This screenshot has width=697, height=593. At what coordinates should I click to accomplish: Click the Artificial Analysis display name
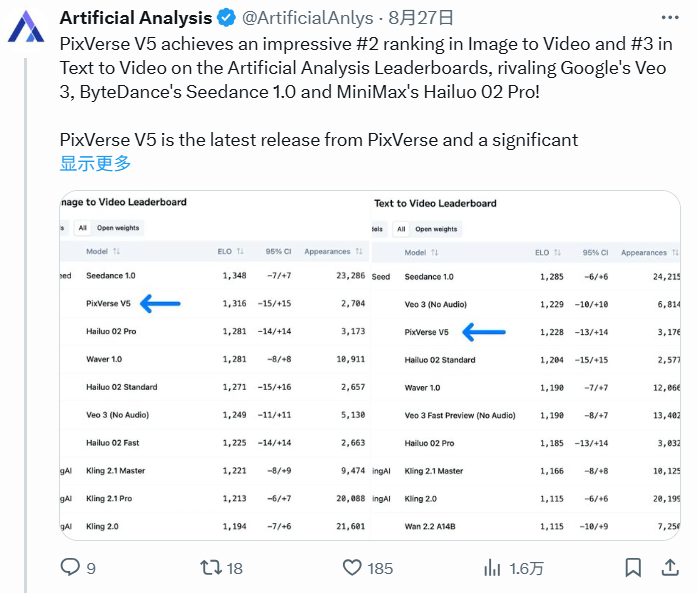136,18
